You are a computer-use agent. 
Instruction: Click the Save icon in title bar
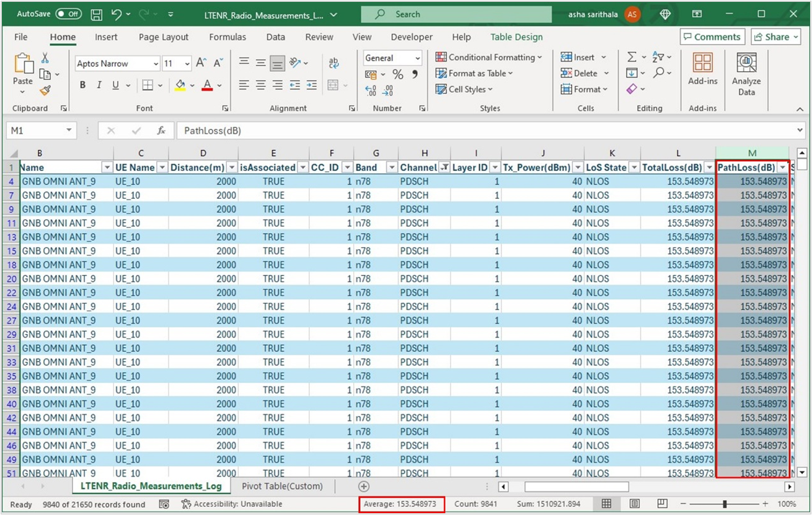point(97,14)
